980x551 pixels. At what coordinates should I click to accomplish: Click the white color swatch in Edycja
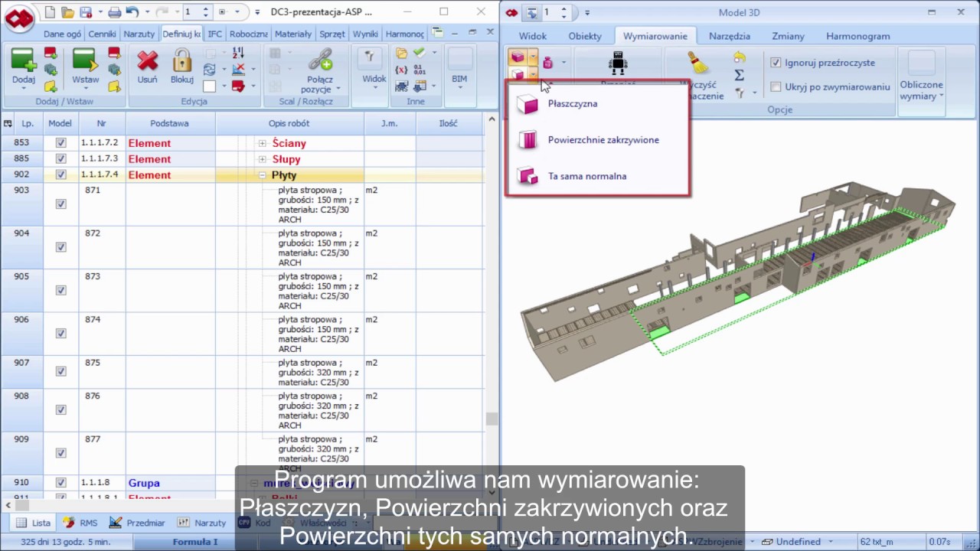tap(209, 86)
